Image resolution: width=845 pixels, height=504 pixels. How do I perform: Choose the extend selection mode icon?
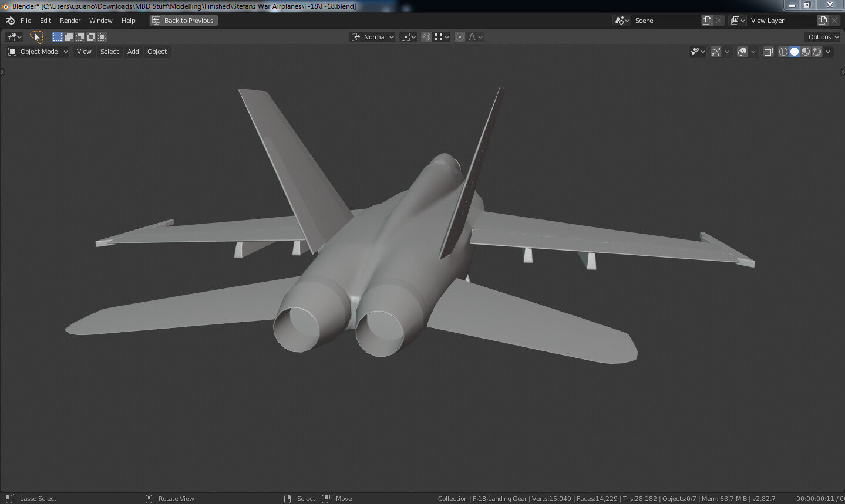tap(69, 37)
